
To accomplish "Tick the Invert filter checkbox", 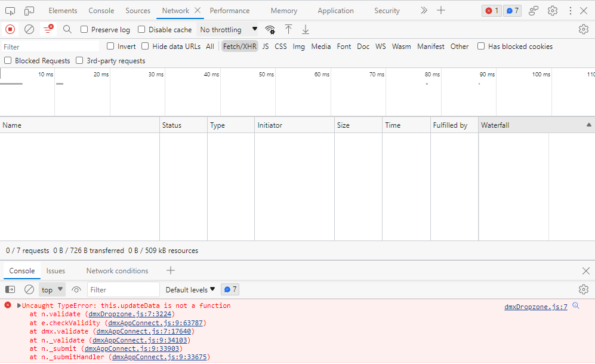I will 110,47.
